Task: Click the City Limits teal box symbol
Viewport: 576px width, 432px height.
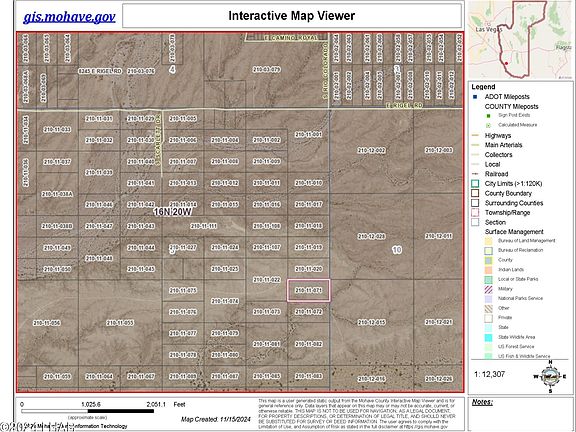Action: tap(475, 184)
